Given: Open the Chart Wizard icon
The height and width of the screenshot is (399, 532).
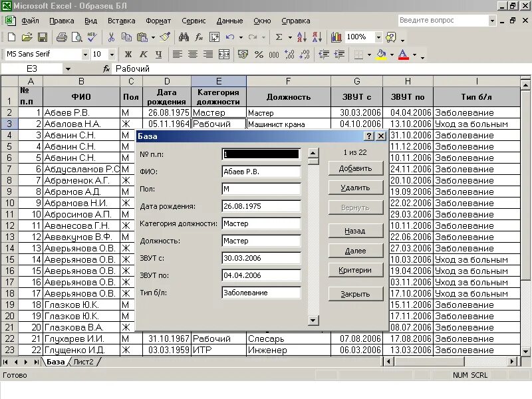Looking at the screenshot, I should tap(336, 37).
